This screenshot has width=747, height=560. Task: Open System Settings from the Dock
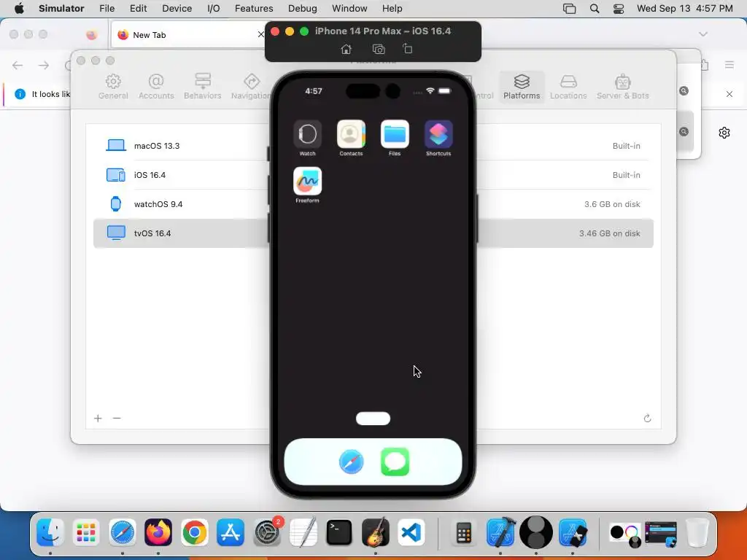[x=267, y=532]
